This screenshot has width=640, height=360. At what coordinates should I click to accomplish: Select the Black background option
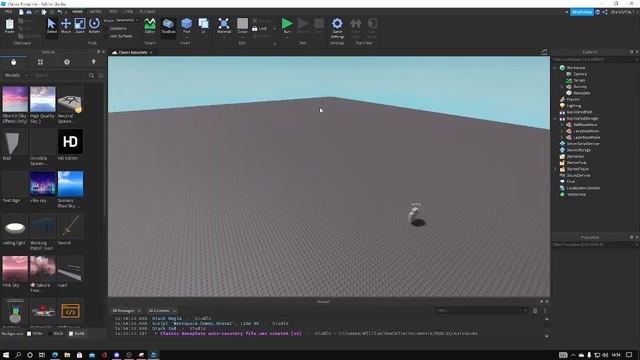[x=56, y=333]
